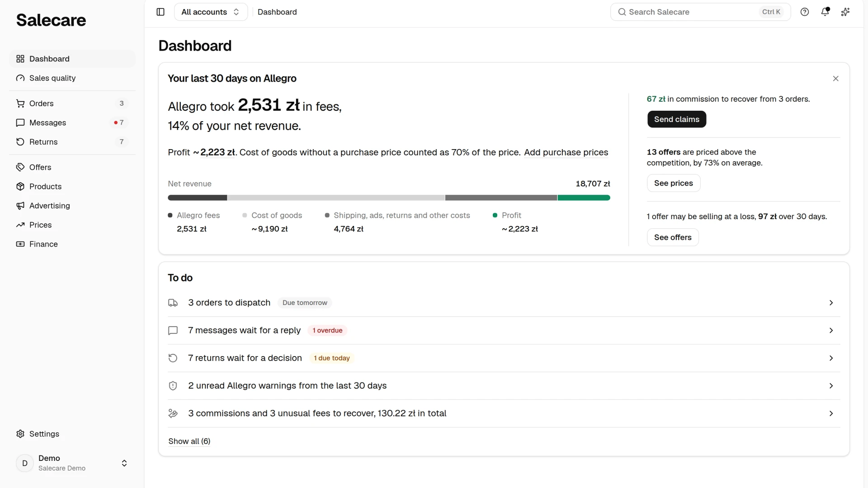The image size is (868, 488).
Task: Expand the Demo user account switcher
Action: click(72, 463)
